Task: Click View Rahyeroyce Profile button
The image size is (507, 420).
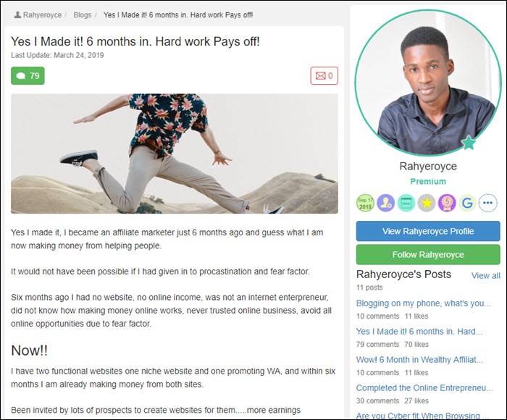Action: (428, 231)
